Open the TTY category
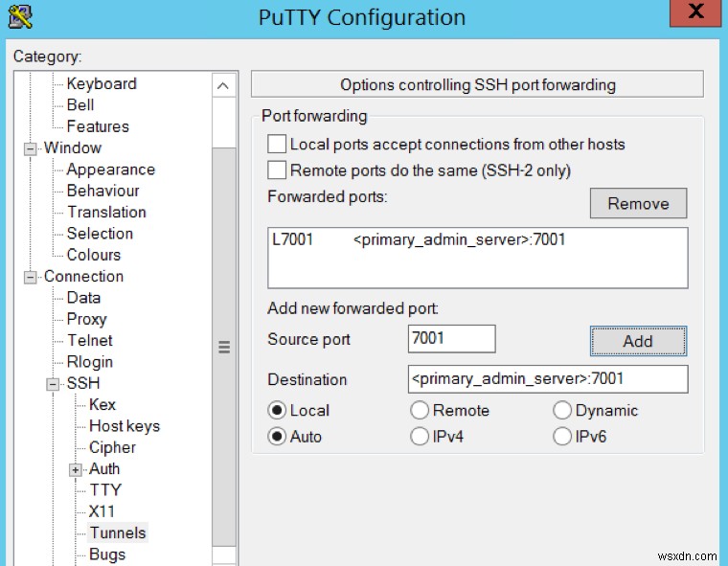Image resolution: width=728 pixels, height=566 pixels. [105, 490]
